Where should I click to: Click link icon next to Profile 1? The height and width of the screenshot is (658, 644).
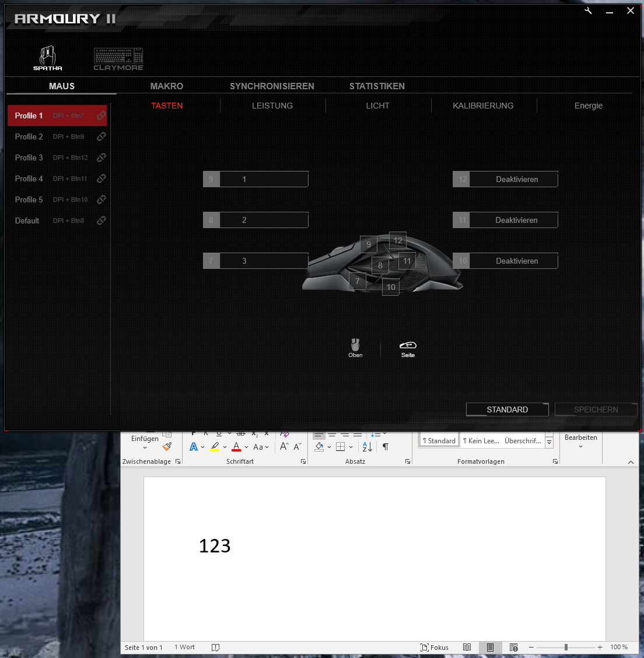point(101,116)
